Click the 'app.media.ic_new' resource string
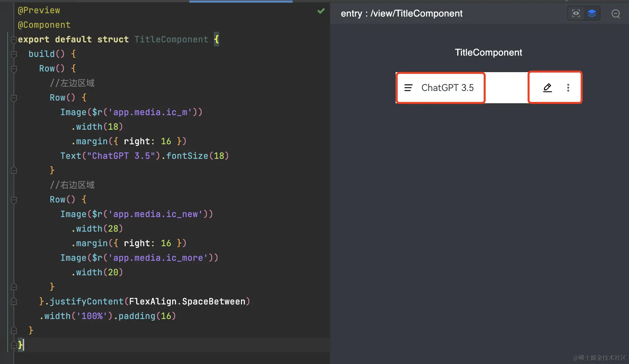This screenshot has width=629, height=364. pos(155,214)
